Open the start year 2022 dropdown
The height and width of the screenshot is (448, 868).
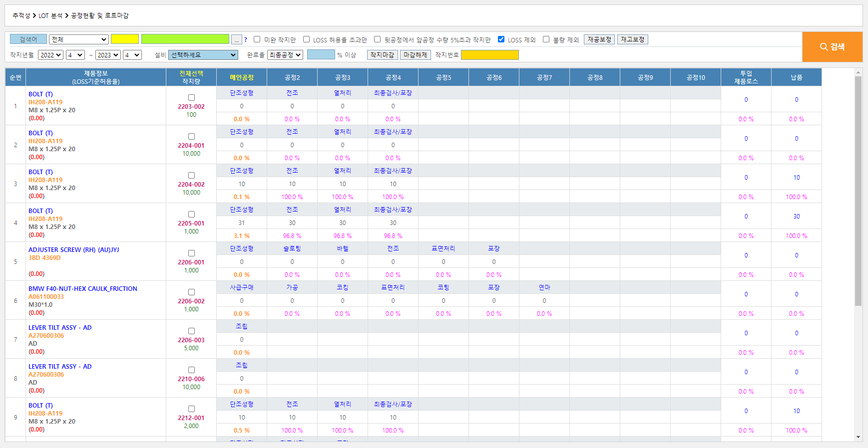(x=50, y=55)
